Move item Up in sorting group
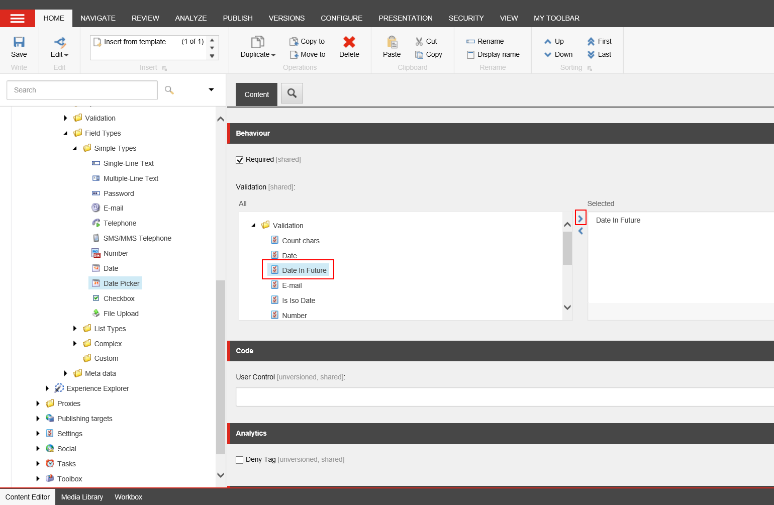This screenshot has height=505, width=774. point(553,41)
